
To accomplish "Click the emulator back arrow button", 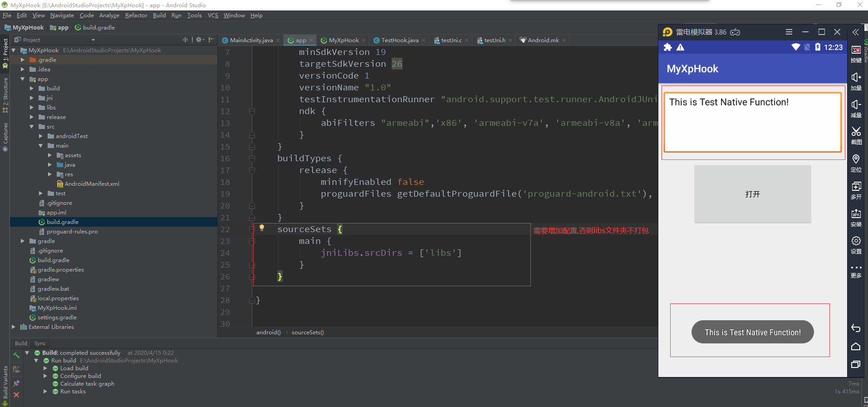I will point(856,328).
